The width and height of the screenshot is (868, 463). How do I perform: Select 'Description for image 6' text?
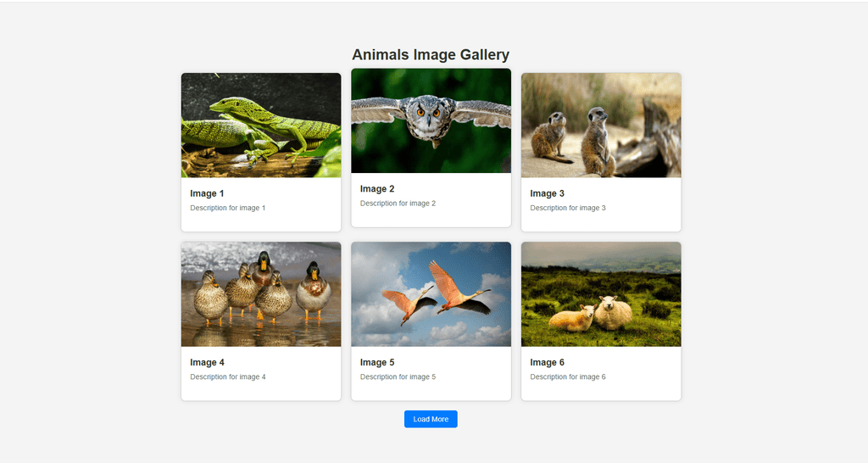coord(567,377)
